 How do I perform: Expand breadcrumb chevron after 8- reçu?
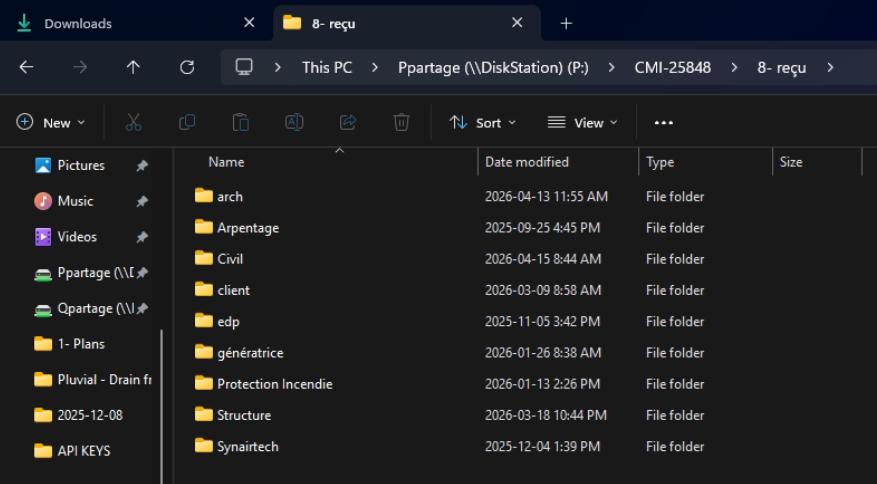(x=830, y=67)
